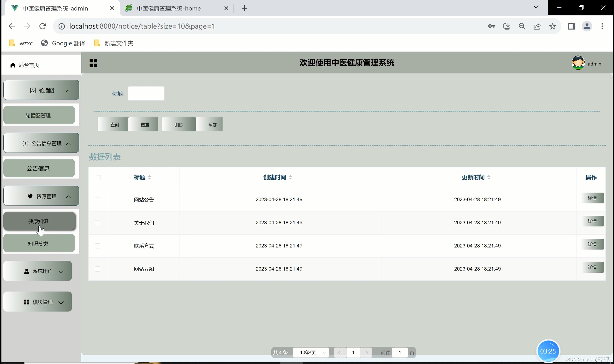Open the 10条/页 page size dropdown

click(311, 352)
